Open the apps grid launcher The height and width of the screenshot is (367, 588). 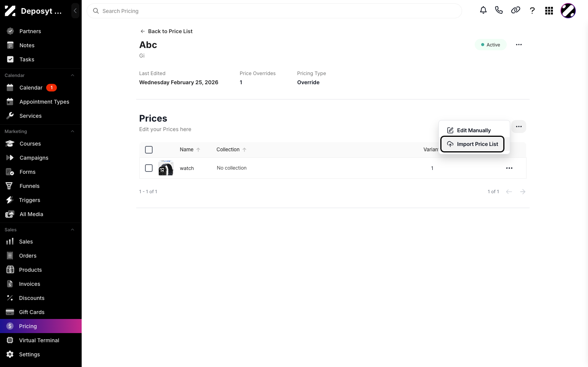(x=549, y=11)
